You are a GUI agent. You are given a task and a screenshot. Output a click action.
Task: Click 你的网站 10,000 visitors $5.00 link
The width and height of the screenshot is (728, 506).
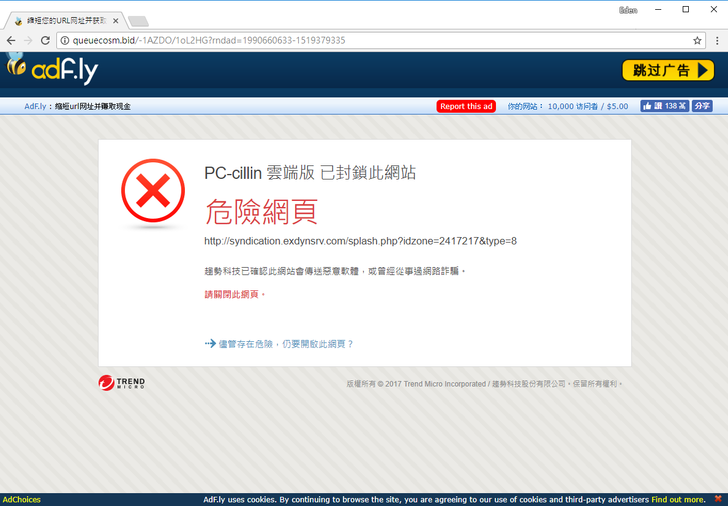click(x=568, y=106)
